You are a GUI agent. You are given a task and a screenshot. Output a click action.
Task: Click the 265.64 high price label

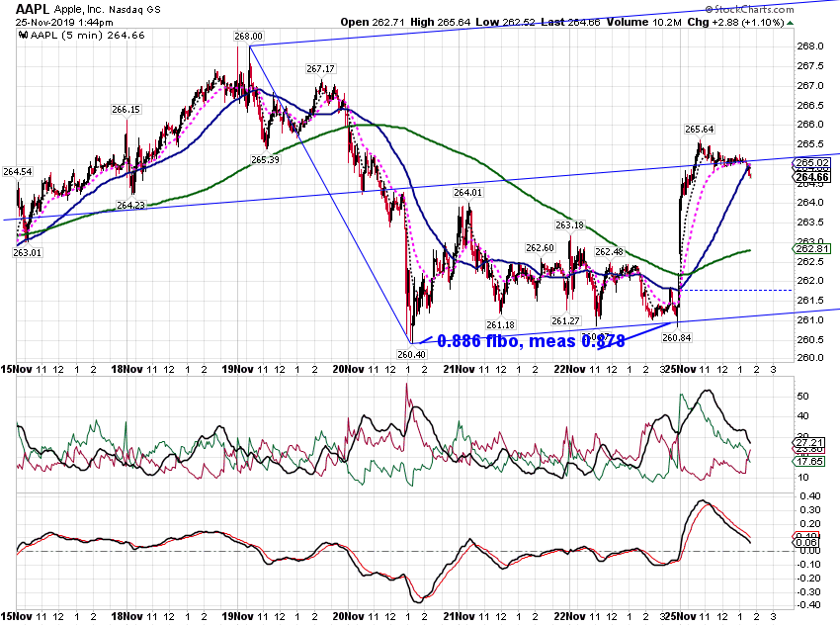[x=699, y=130]
